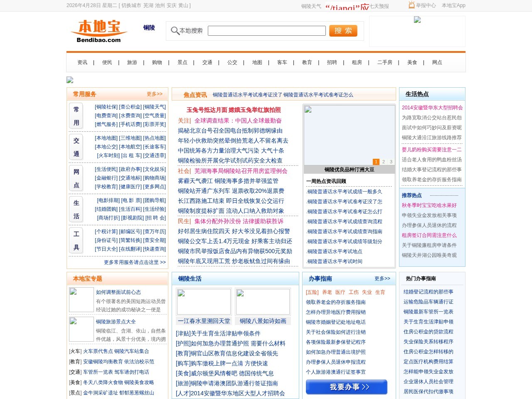Open the [在线翻译] tool link
Screen dimensions: 532x399
click(131, 249)
